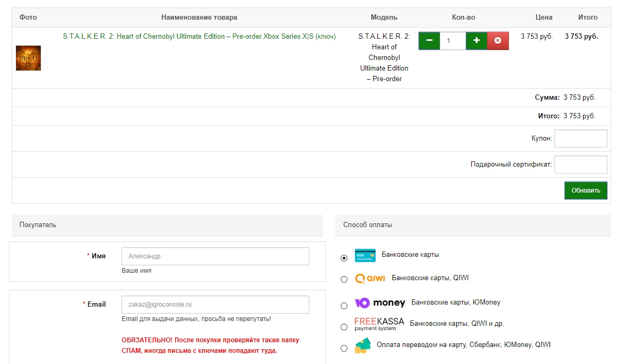
Task: Click the Итого column header
Action: 588,18
